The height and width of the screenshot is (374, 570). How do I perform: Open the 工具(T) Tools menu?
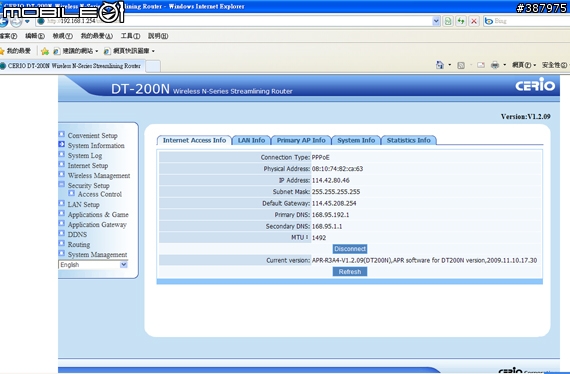pyautogui.click(x=130, y=36)
